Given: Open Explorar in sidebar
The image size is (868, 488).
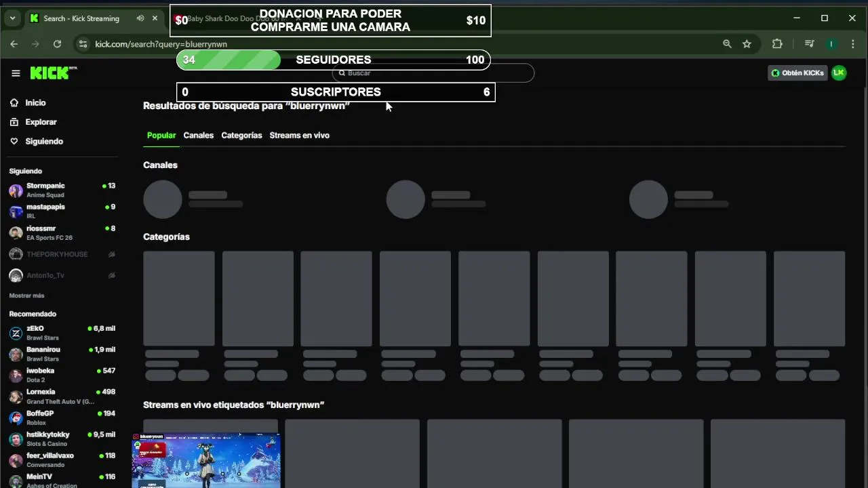Looking at the screenshot, I should (x=41, y=122).
